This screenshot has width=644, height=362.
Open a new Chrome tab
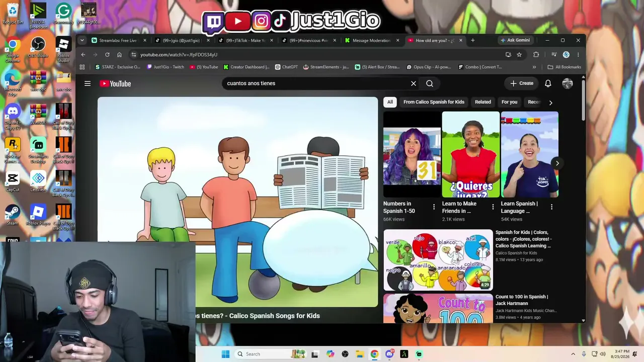click(x=472, y=40)
